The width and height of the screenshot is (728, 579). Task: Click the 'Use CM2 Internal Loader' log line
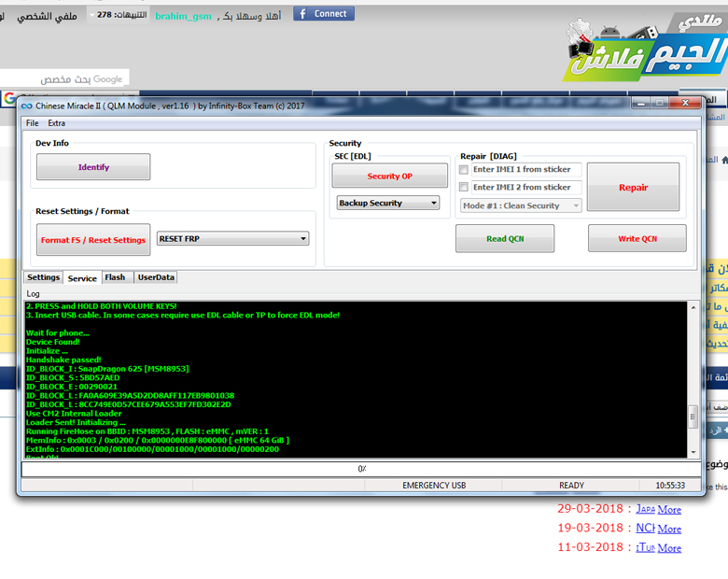pos(74,414)
